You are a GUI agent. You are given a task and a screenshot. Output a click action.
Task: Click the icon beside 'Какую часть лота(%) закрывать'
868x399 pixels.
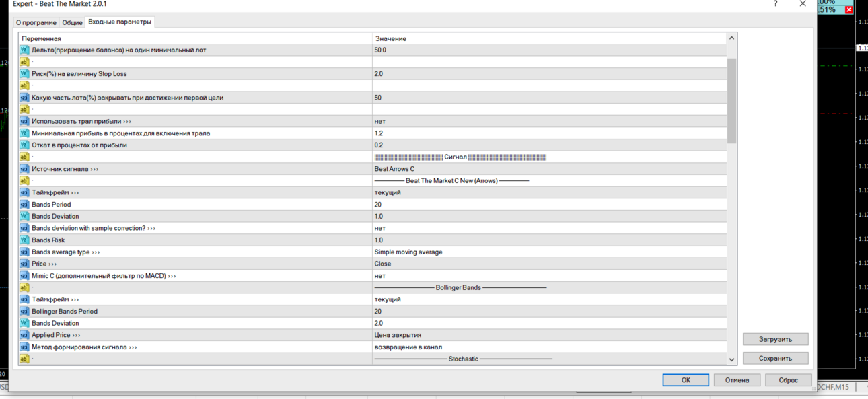(24, 98)
